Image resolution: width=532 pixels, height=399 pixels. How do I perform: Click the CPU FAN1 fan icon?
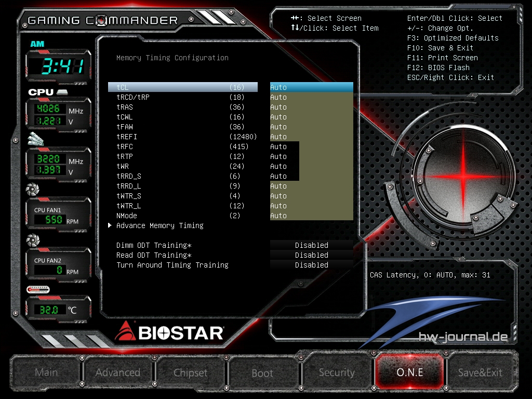coord(33,189)
